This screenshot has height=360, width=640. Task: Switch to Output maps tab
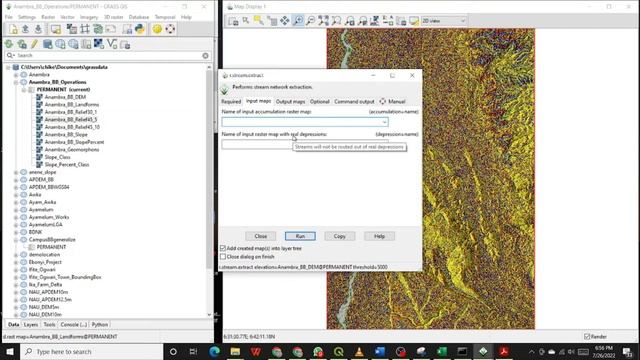tap(290, 102)
